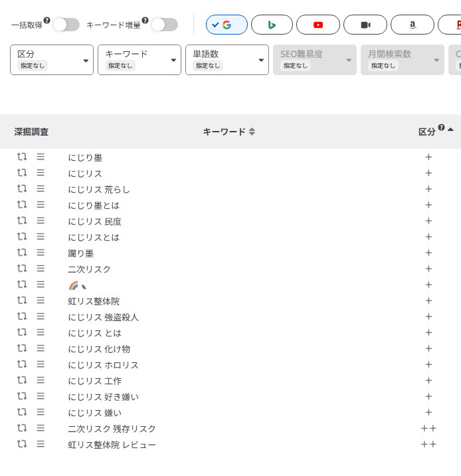
Task: Switch to the Bing source tab
Action: tap(272, 25)
